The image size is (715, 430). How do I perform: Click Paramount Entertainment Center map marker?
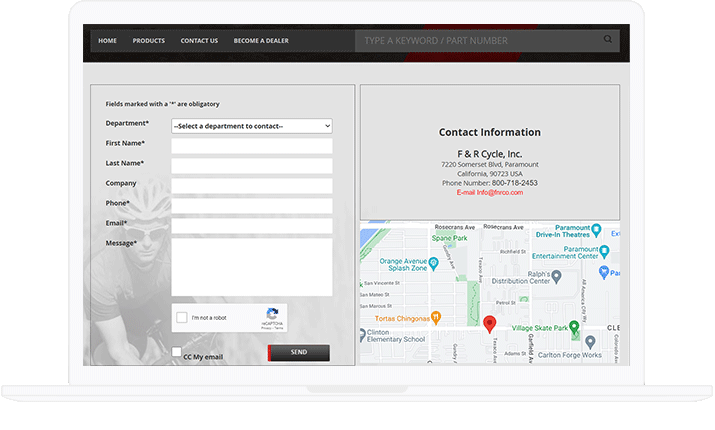[604, 251]
